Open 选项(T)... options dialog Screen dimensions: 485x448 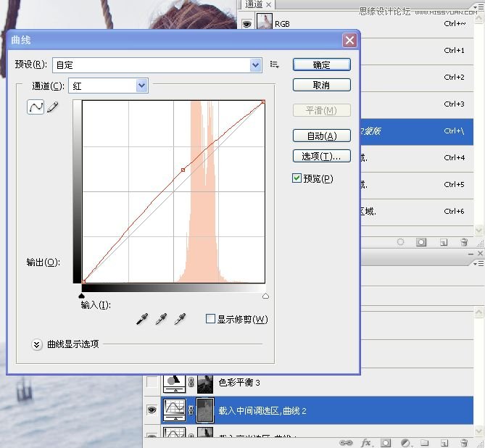click(x=322, y=156)
